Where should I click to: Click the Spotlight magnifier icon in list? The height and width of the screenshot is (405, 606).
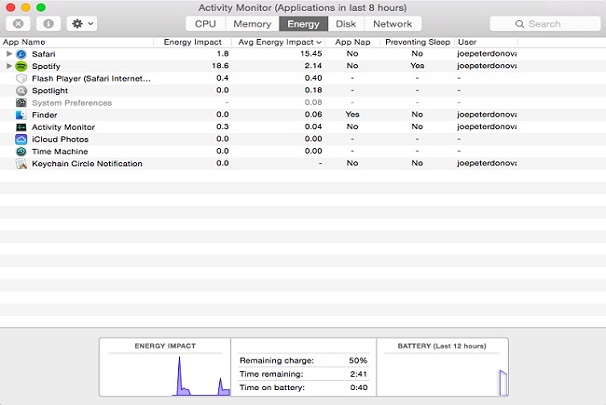pos(22,90)
